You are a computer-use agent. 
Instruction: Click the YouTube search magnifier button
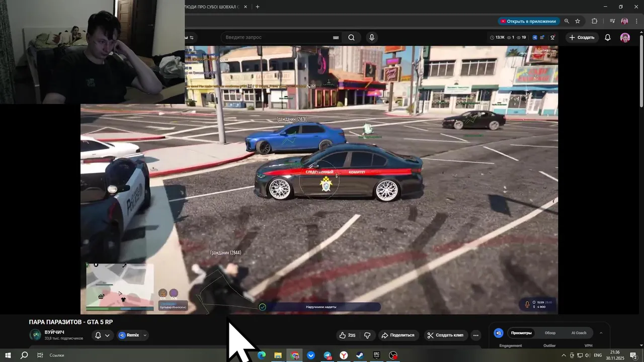351,37
